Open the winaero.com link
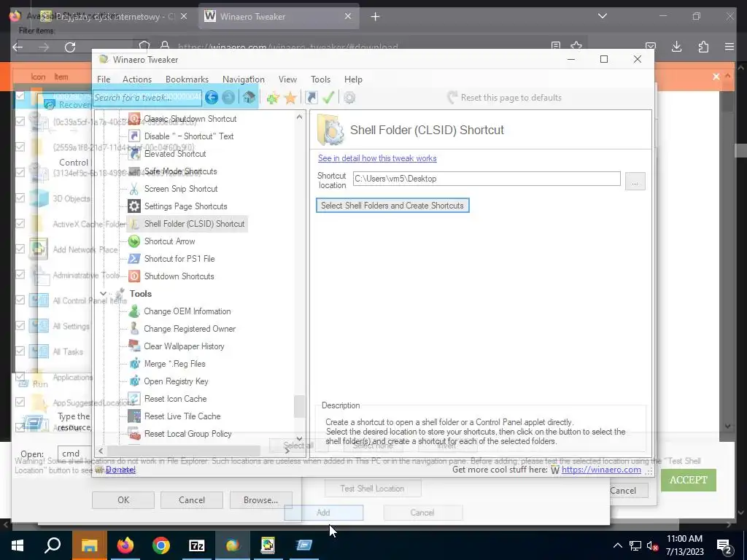The width and height of the screenshot is (747, 560). [601, 470]
